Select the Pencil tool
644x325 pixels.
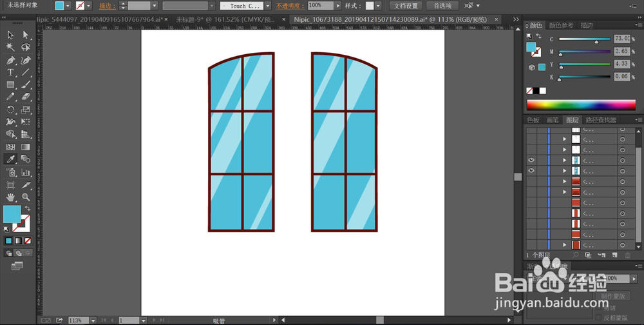coord(11,97)
